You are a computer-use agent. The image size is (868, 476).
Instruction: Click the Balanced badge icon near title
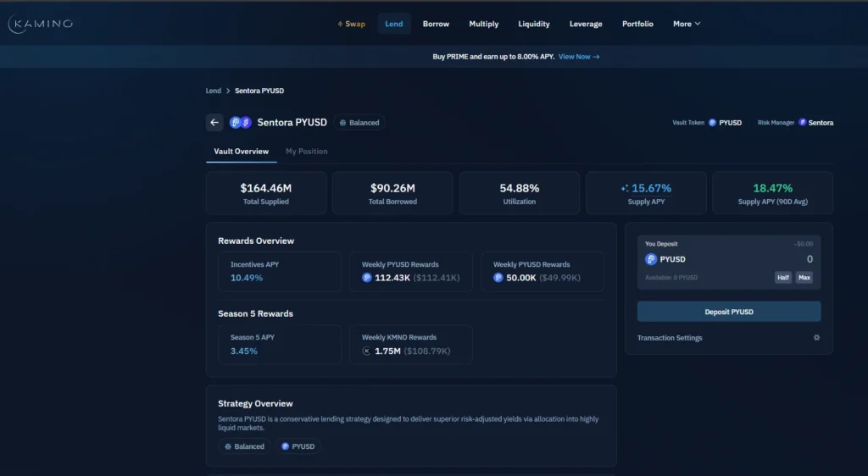click(342, 123)
